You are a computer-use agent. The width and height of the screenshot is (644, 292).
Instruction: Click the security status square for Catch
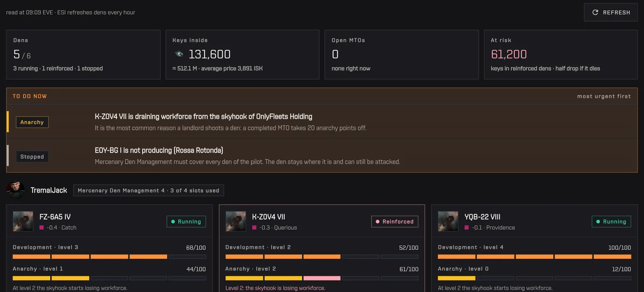(41, 228)
